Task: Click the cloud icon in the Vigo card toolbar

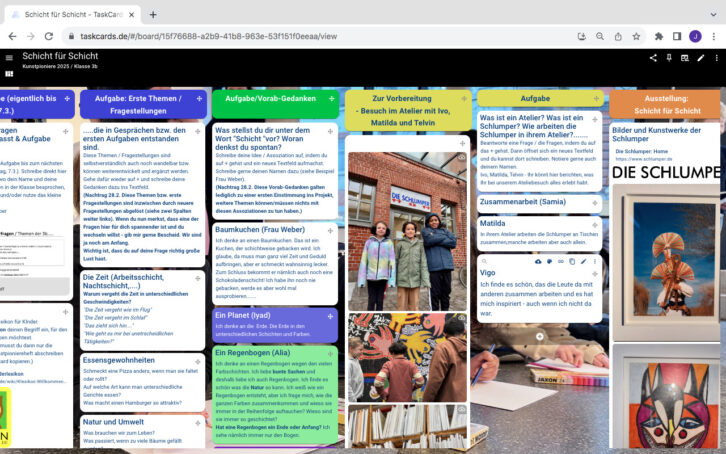Action: tap(538, 261)
